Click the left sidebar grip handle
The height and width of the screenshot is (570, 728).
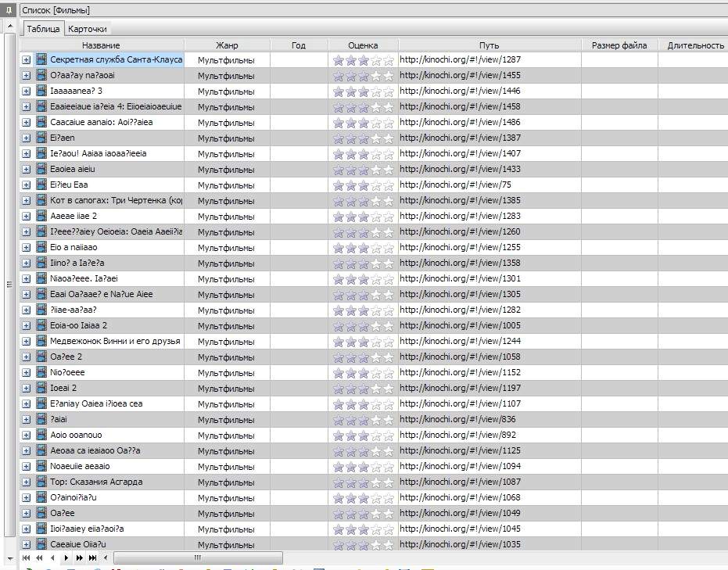click(x=9, y=284)
